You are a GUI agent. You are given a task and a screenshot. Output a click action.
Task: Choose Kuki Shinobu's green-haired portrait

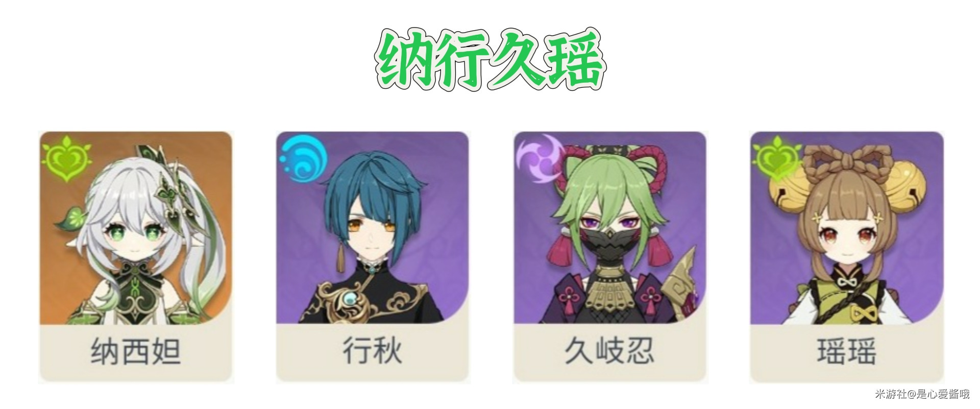click(x=610, y=228)
